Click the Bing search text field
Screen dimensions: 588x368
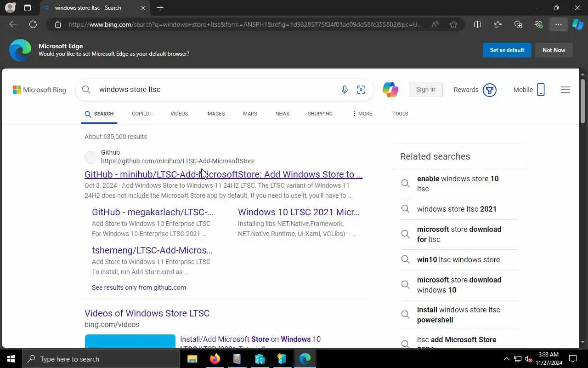[x=216, y=90]
